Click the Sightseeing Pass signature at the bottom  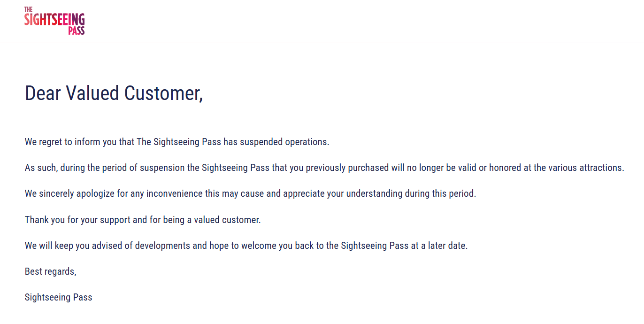59,297
